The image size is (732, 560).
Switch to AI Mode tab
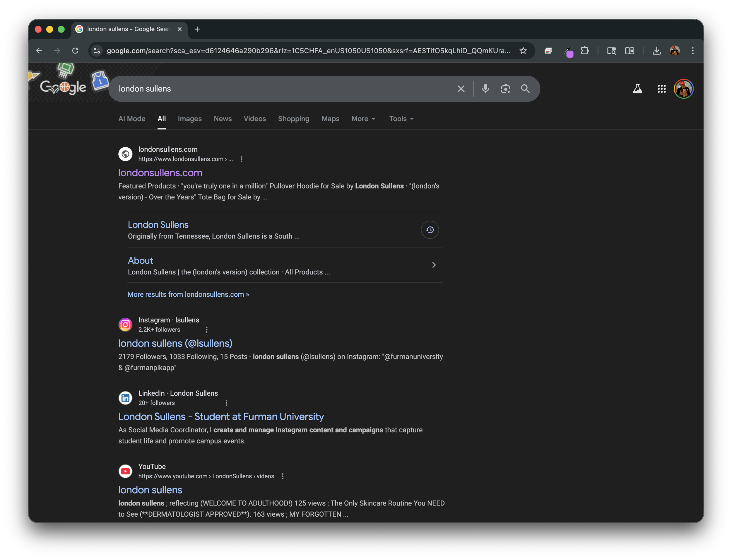click(131, 119)
